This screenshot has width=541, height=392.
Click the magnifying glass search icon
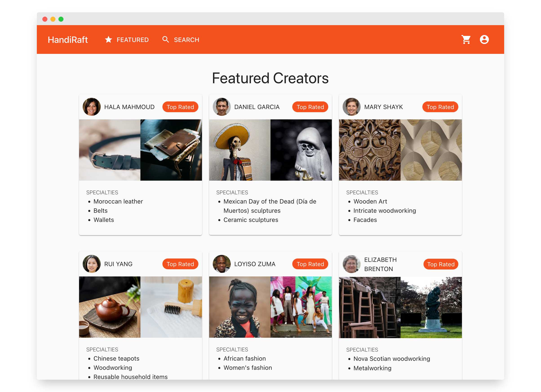tap(166, 39)
